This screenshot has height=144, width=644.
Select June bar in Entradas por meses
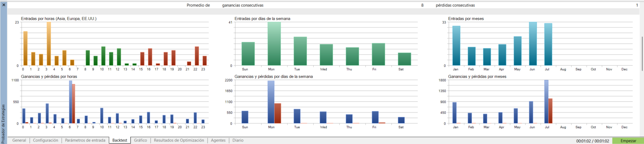coord(533,44)
